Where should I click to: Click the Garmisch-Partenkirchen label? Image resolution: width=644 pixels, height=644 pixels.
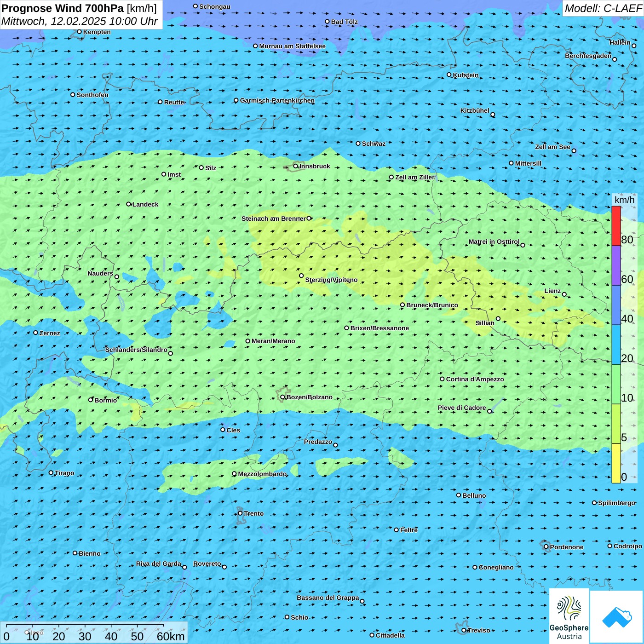(277, 100)
